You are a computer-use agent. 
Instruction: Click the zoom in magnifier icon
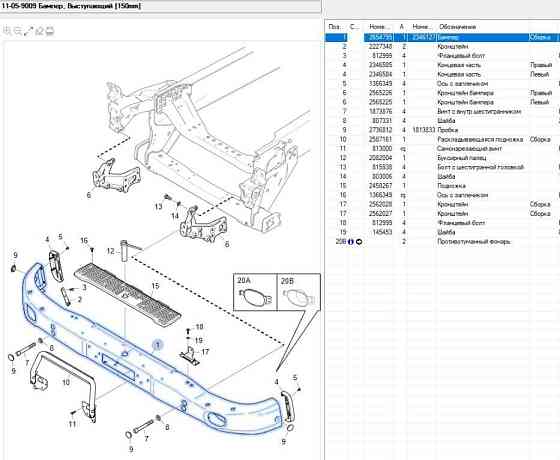(7, 31)
